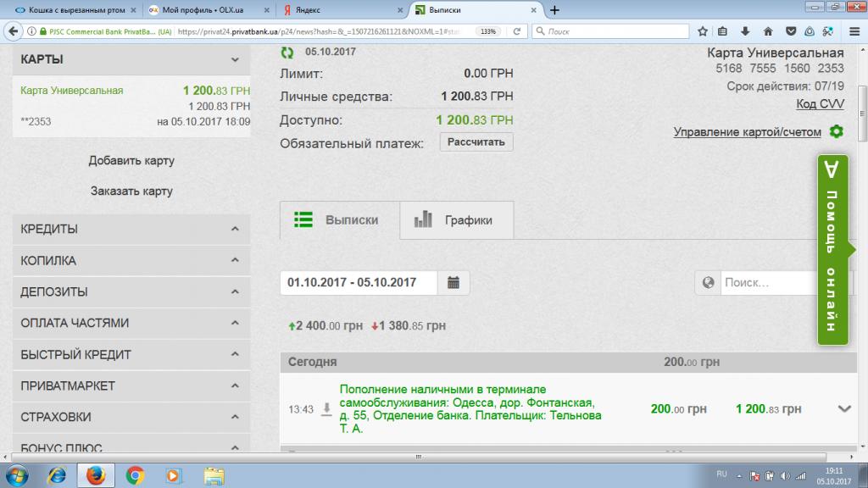Image resolution: width=868 pixels, height=488 pixels.
Task: Open the Windows Start menu
Action: (x=17, y=476)
